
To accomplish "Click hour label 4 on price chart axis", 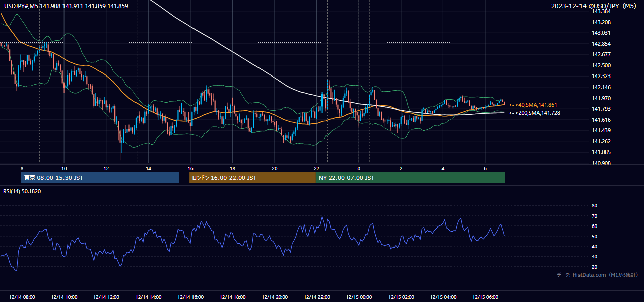I will tap(443, 168).
